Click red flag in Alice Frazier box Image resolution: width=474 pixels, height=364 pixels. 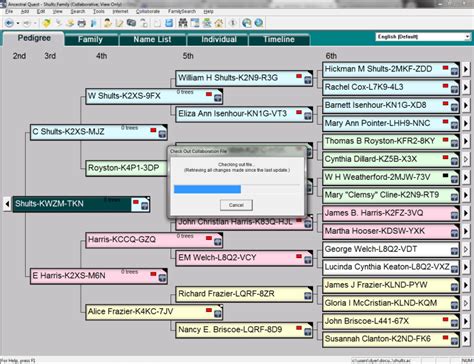[x=209, y=310]
